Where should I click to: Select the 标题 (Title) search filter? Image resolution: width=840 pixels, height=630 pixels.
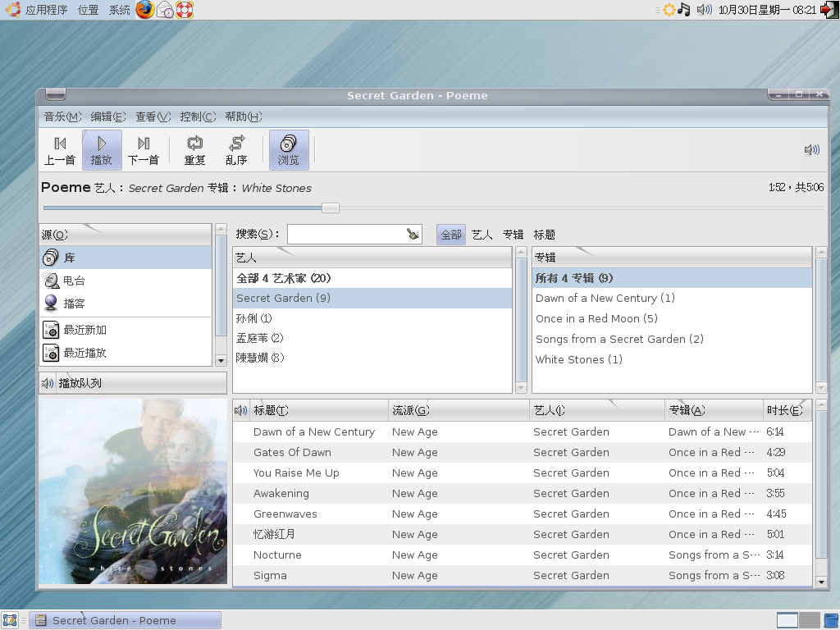coord(545,235)
